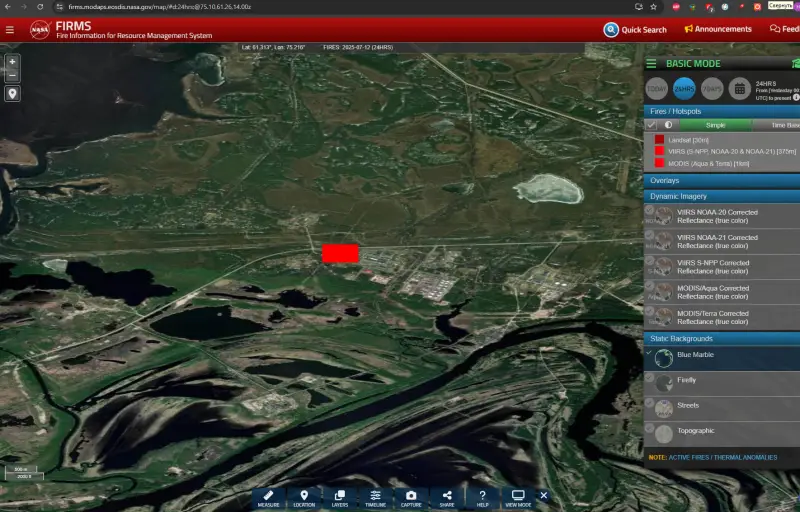Select the Streets static background
This screenshot has width=800, height=512.
pyautogui.click(x=690, y=405)
